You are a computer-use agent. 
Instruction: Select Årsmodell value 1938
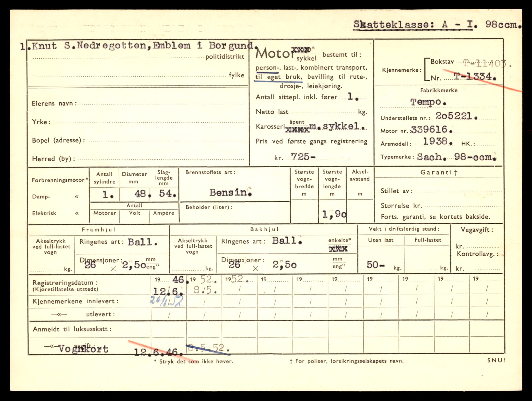[x=438, y=141]
